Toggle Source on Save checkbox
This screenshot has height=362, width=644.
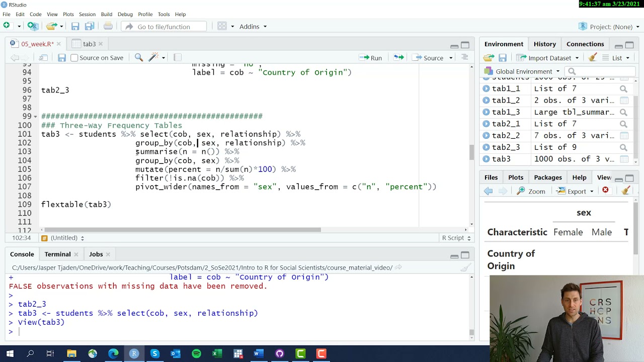pyautogui.click(x=74, y=58)
